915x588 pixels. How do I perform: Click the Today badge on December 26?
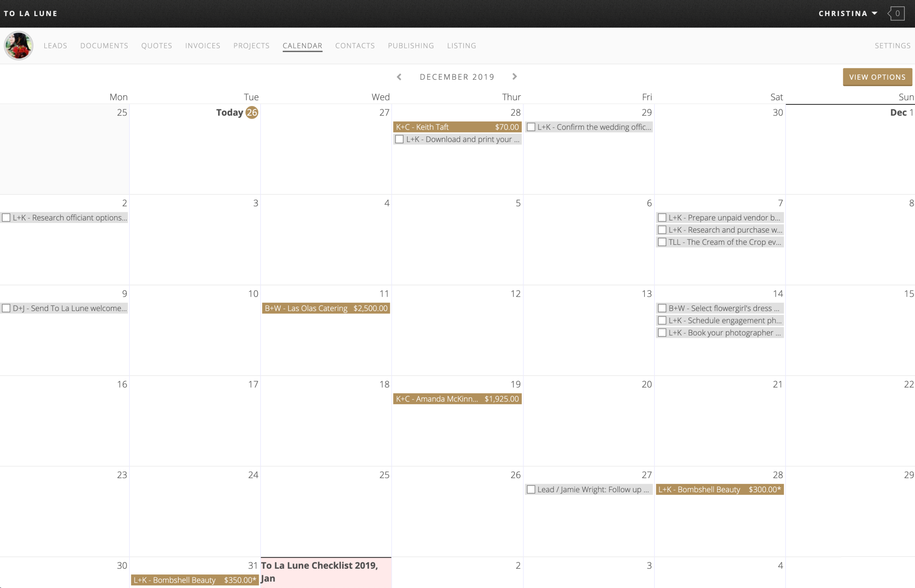click(x=251, y=112)
